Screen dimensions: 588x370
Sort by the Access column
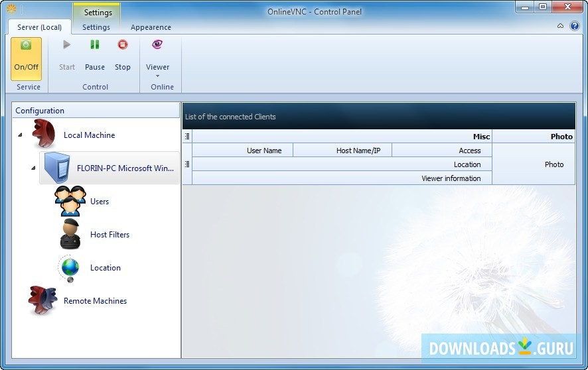click(442, 150)
